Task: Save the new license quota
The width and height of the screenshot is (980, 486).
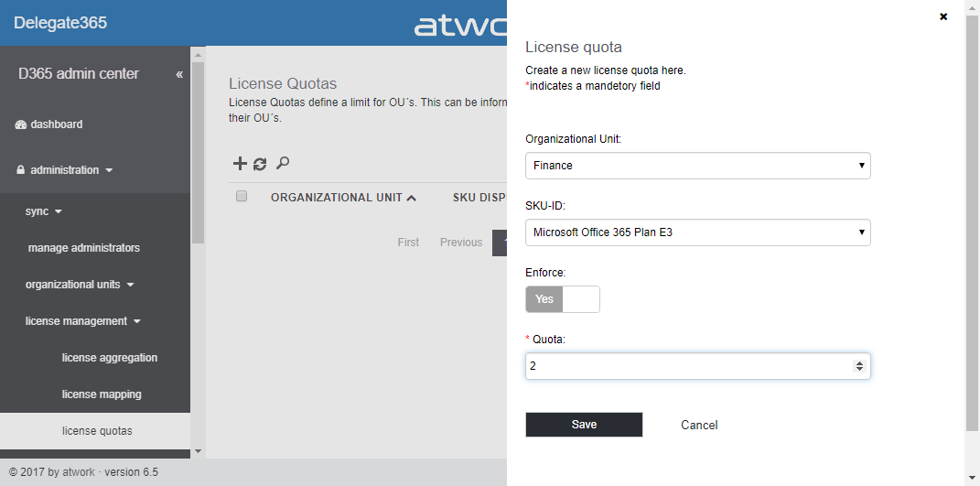Action: (584, 425)
